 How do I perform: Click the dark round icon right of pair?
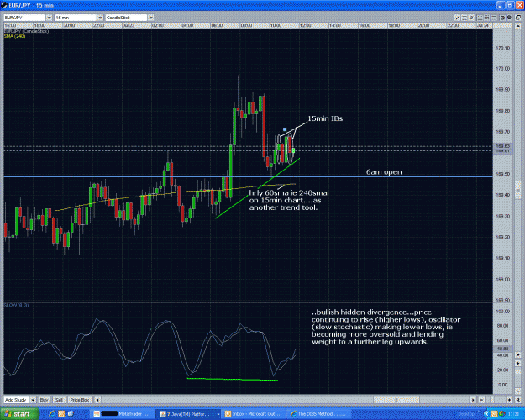tap(509, 18)
